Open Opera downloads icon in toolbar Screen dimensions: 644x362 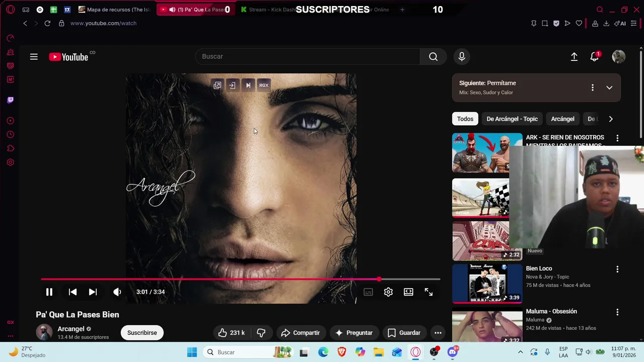coord(606,23)
